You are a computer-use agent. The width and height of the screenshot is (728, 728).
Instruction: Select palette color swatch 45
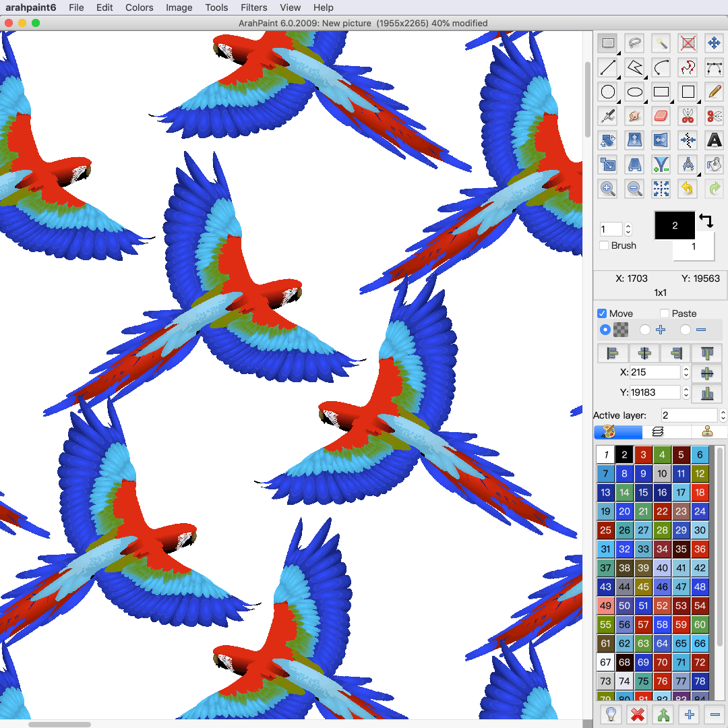[x=643, y=587]
